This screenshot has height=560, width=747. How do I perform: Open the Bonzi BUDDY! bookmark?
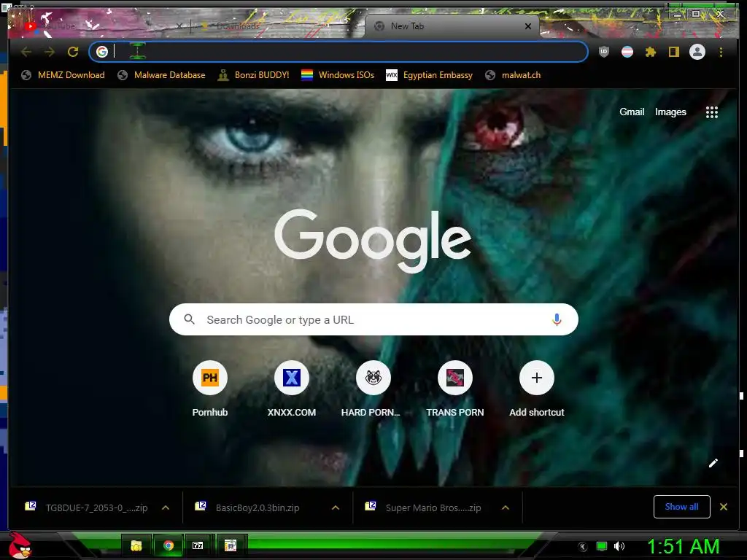pos(253,75)
